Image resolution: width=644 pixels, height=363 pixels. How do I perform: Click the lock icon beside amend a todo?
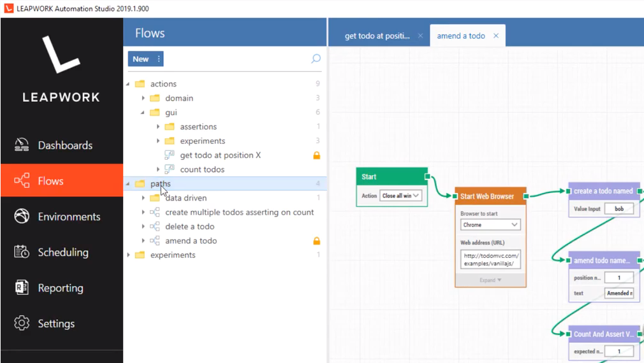click(x=316, y=241)
